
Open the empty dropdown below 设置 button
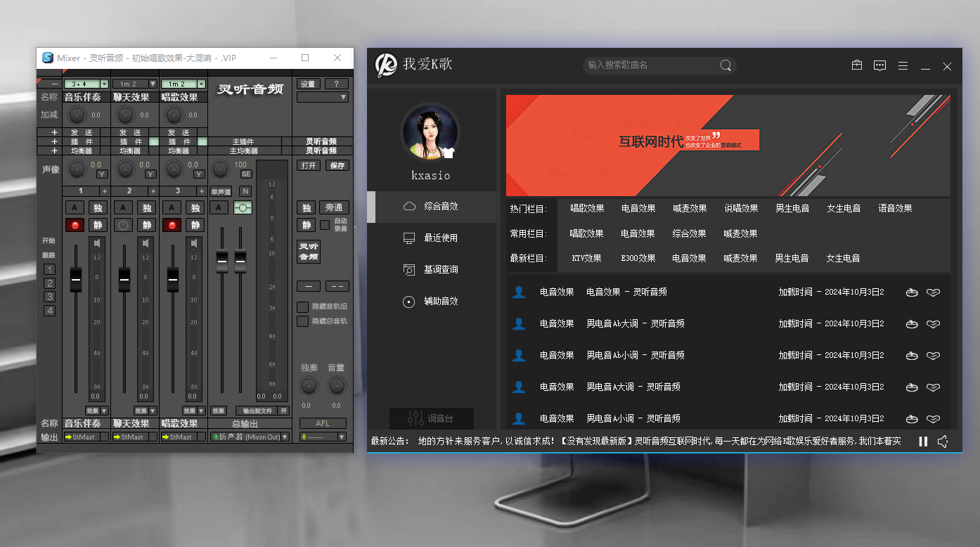[x=323, y=97]
